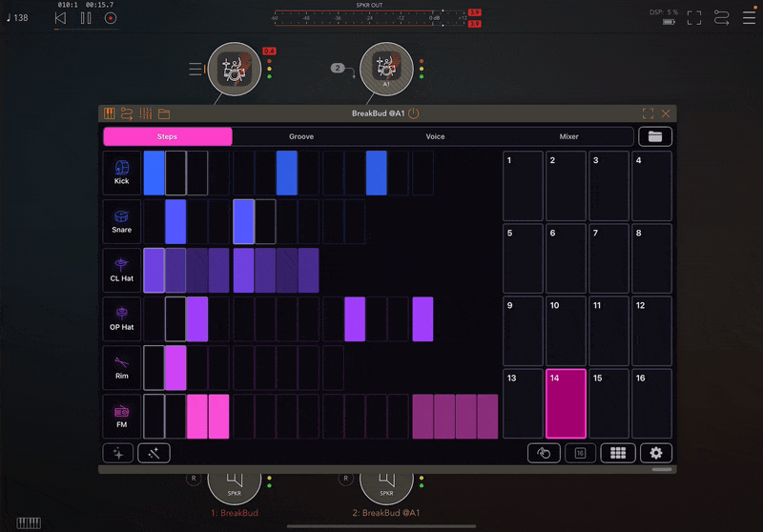This screenshot has height=532, width=763.
Task: Select pattern slot 3
Action: click(x=608, y=186)
